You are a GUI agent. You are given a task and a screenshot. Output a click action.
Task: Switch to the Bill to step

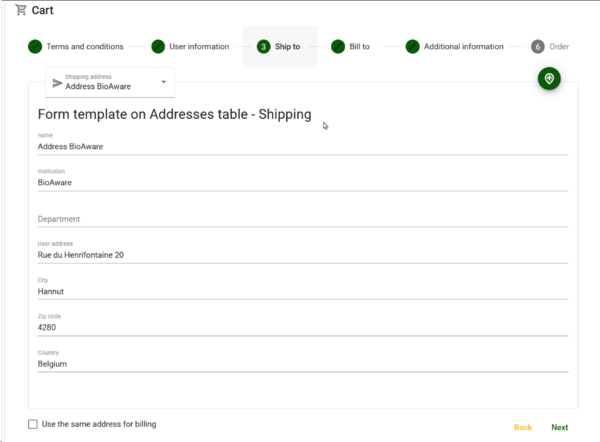[358, 46]
